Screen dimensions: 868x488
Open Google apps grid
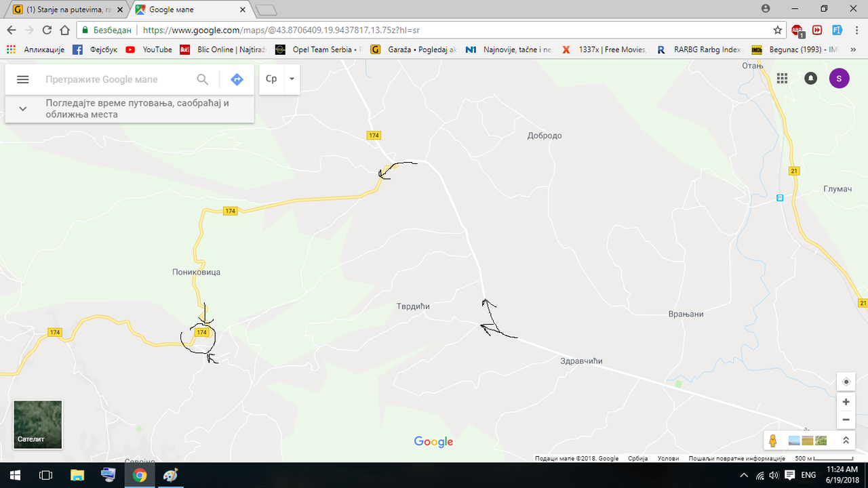point(782,78)
